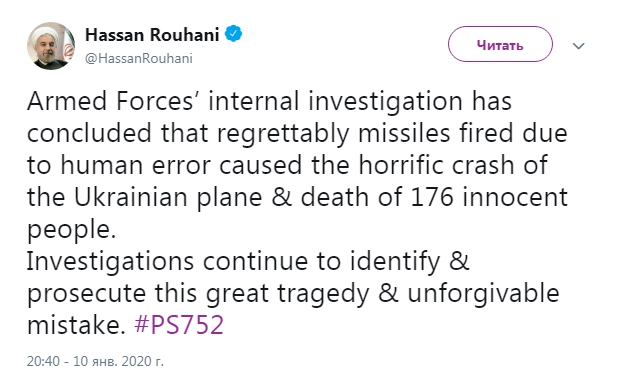The image size is (622, 371).
Task: Click the tweet timestamp 20:40 - 10 янв. 2020
Action: [95, 361]
